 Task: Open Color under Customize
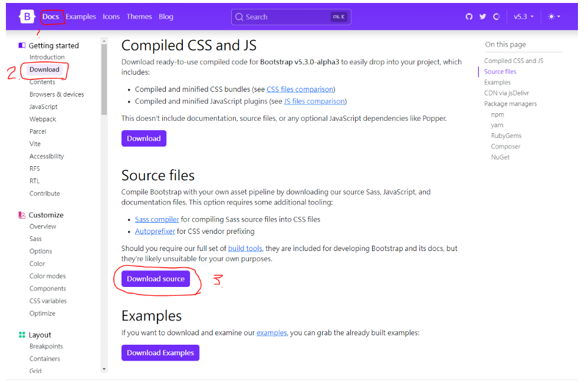coord(37,263)
